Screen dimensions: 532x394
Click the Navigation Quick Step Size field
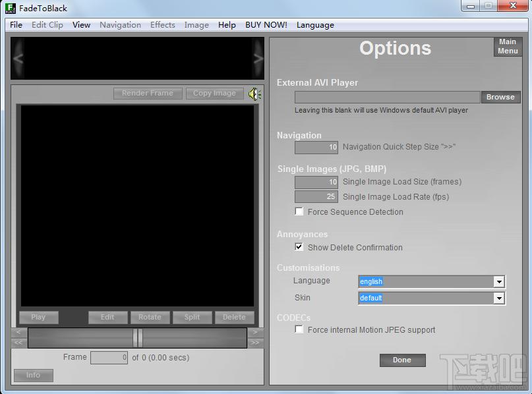316,148
